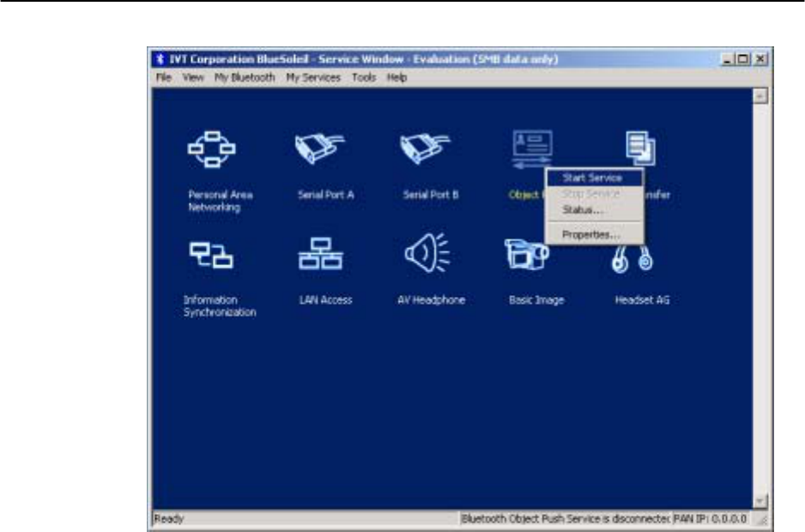Viewport: 805px width, 532px height.
Task: Click the PAN IP: 0.0.0.0 status entry
Action: pos(711,518)
